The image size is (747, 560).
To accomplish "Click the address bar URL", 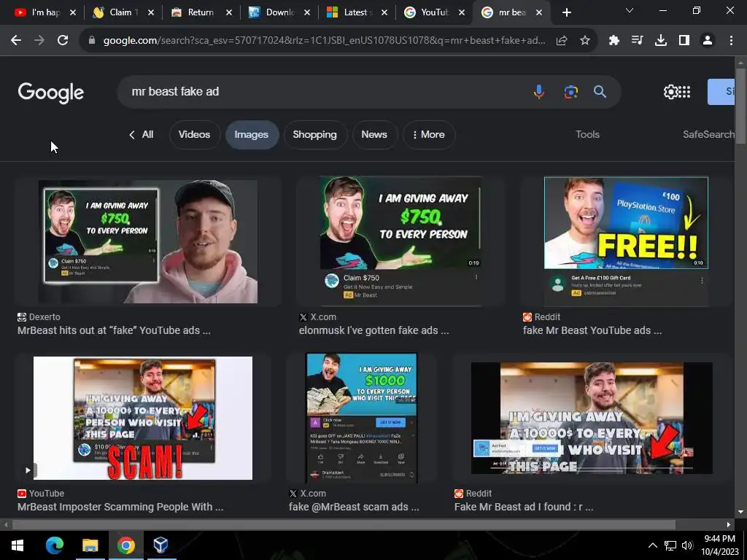I will pos(324,41).
